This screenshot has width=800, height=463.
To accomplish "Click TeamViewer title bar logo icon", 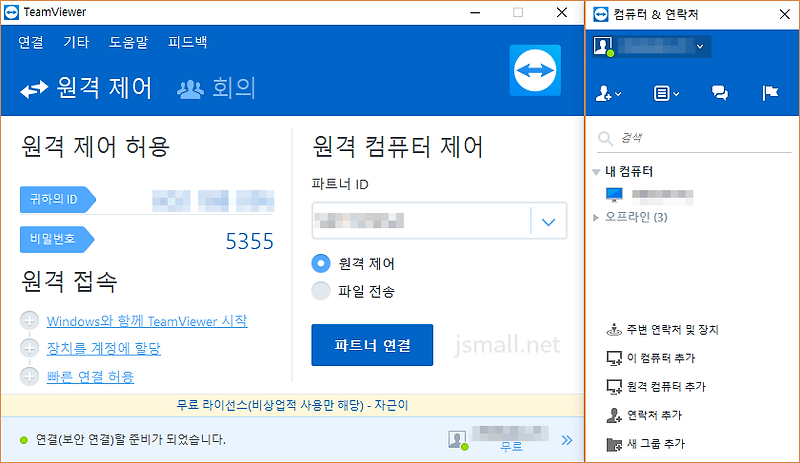I will coord(11,12).
